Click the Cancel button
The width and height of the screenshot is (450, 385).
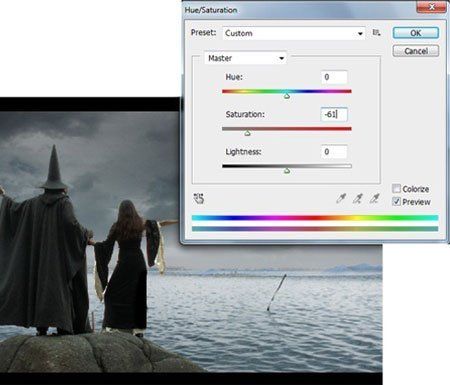(x=416, y=51)
